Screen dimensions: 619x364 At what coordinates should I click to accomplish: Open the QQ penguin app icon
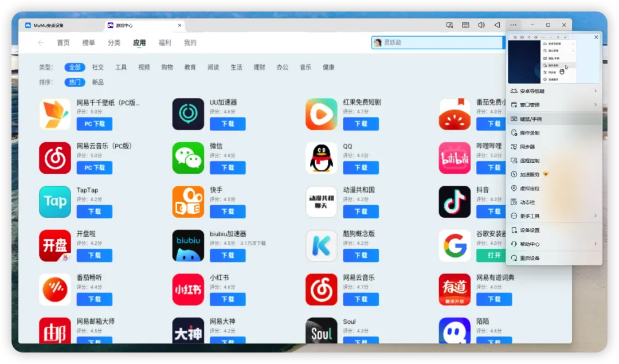pyautogui.click(x=322, y=158)
